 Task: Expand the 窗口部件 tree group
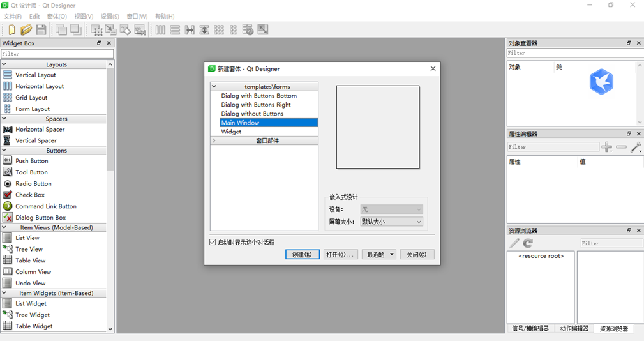[214, 140]
